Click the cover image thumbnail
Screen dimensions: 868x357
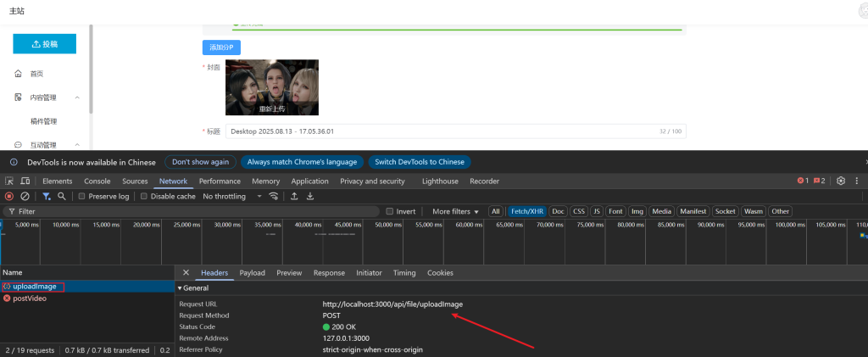pyautogui.click(x=271, y=86)
